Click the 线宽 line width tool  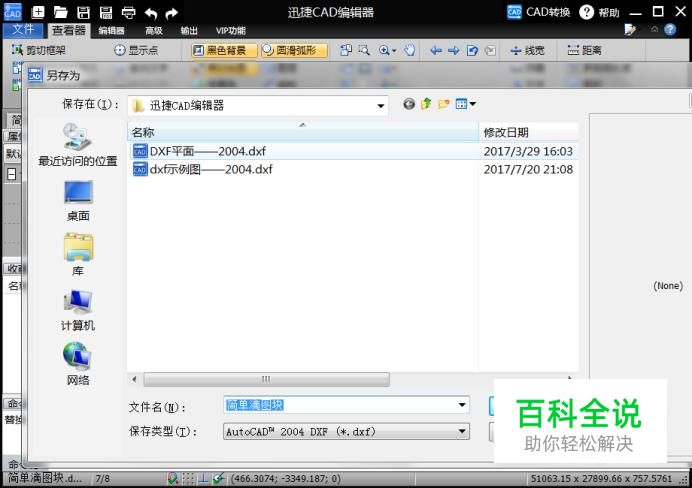pyautogui.click(x=527, y=50)
